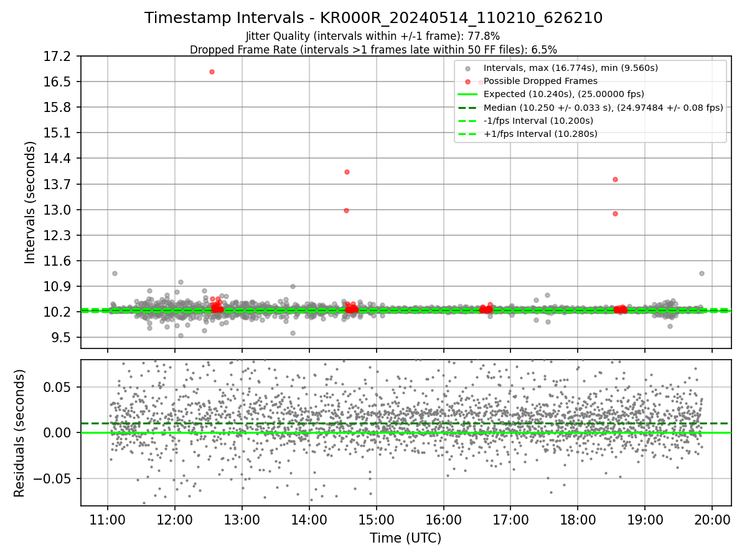747x560 pixels.
Task: Click legend entry '+1/fps Interval (10.280s)'
Action: [540, 134]
